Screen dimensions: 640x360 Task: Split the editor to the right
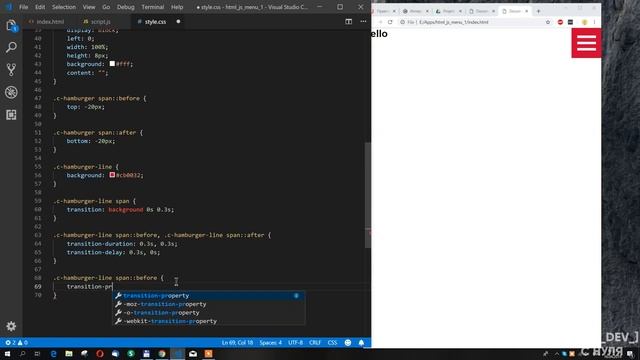click(x=349, y=22)
